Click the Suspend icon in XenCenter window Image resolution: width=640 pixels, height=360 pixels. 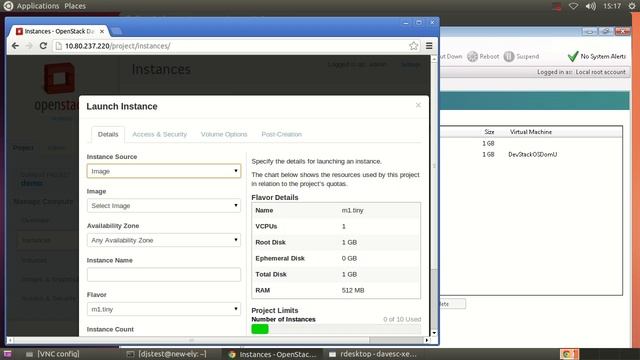point(509,56)
